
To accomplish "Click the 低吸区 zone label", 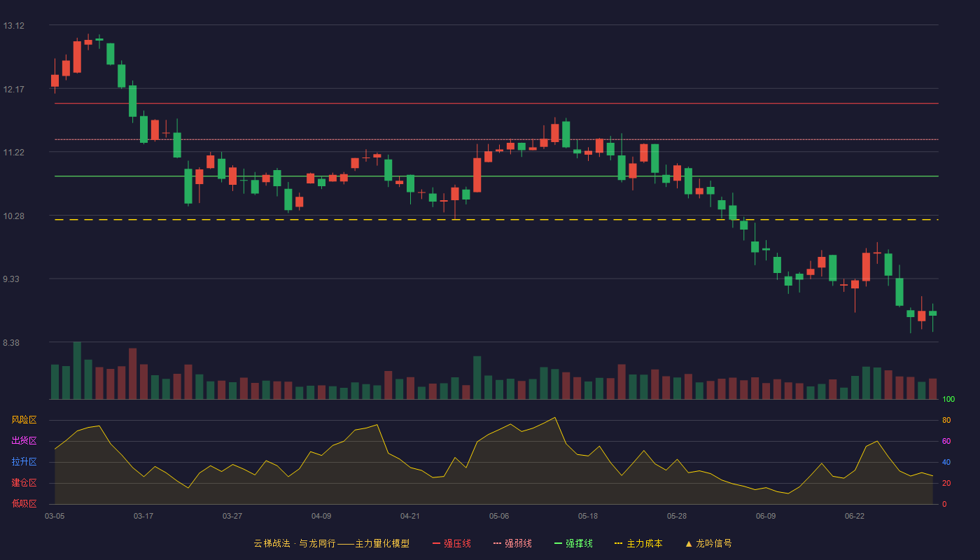I will point(24,503).
